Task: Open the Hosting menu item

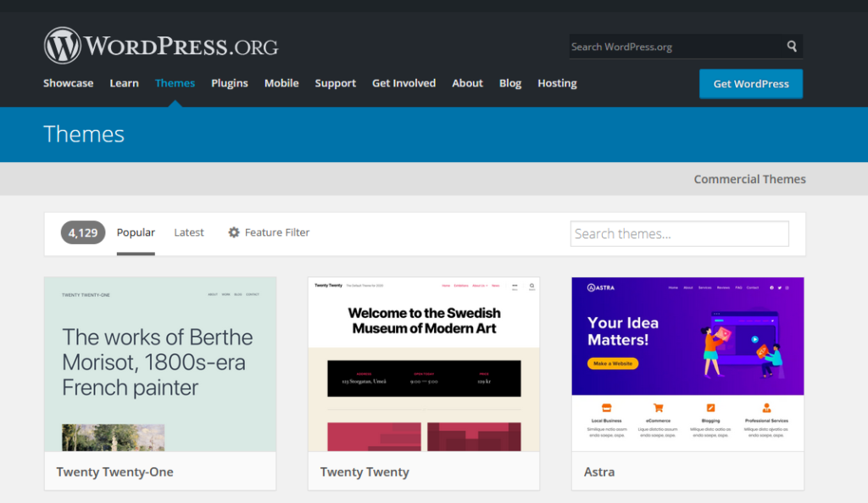Action: (557, 83)
